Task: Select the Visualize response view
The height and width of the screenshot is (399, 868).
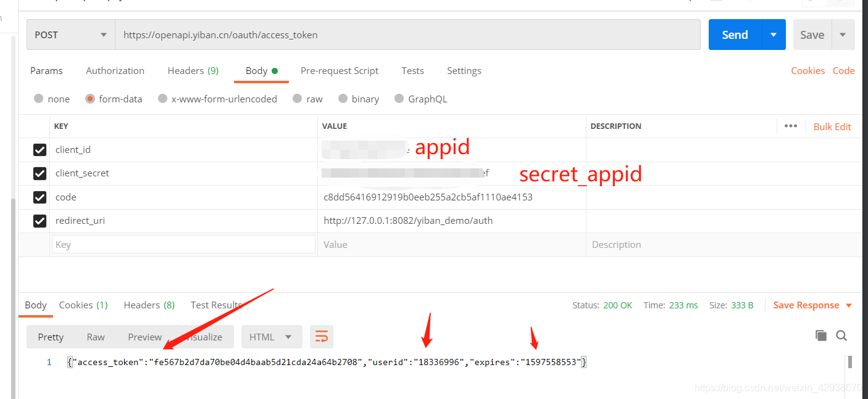Action: 204,337
